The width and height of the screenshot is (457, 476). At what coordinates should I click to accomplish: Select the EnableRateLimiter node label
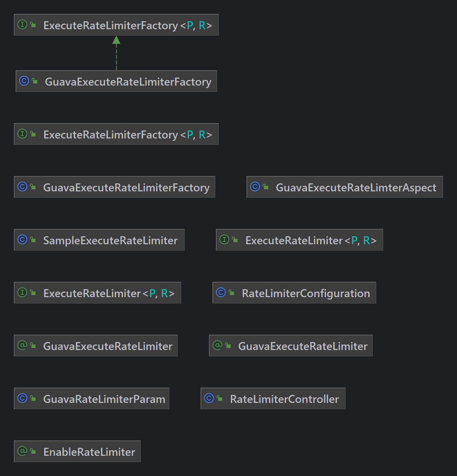click(89, 452)
